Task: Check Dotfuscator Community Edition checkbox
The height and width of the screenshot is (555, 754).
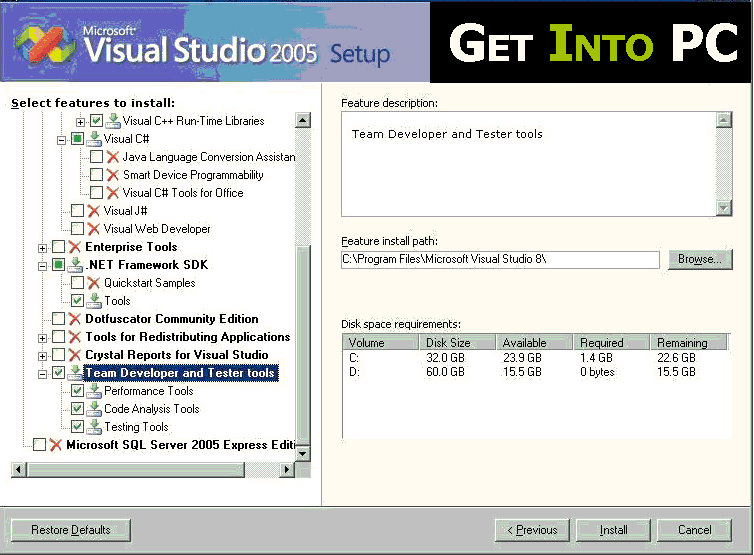Action: (58, 319)
